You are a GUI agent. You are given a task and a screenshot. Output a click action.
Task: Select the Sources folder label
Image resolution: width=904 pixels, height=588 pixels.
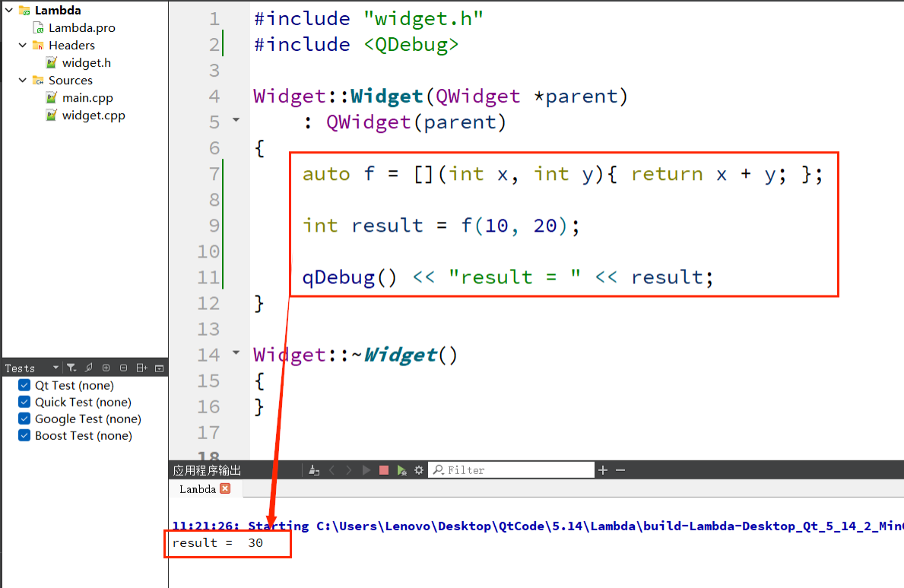click(71, 80)
